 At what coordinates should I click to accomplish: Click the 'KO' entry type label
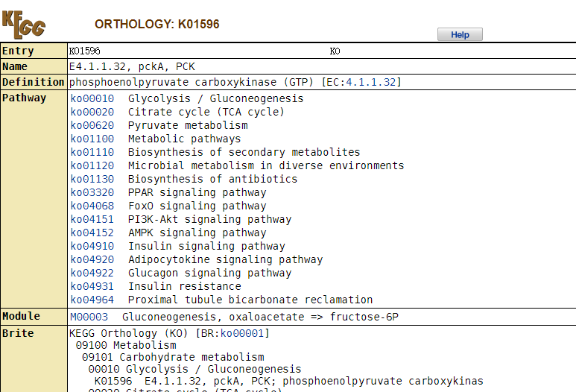[335, 51]
